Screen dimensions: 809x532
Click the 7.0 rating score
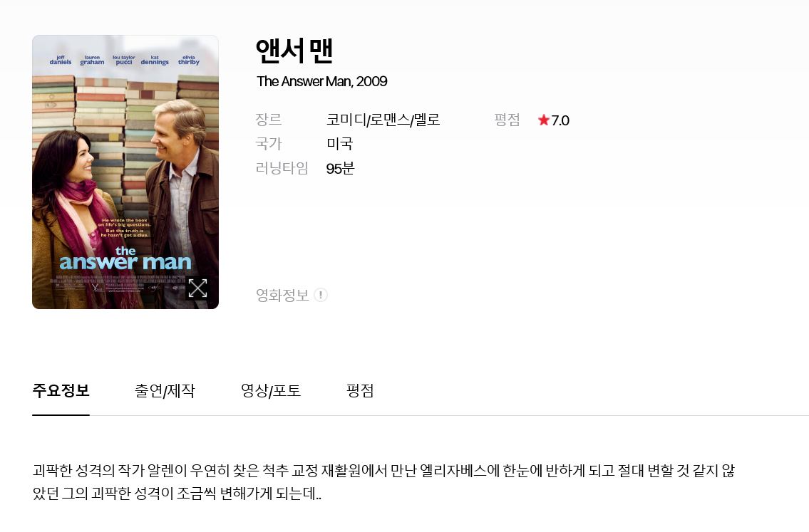coord(560,120)
